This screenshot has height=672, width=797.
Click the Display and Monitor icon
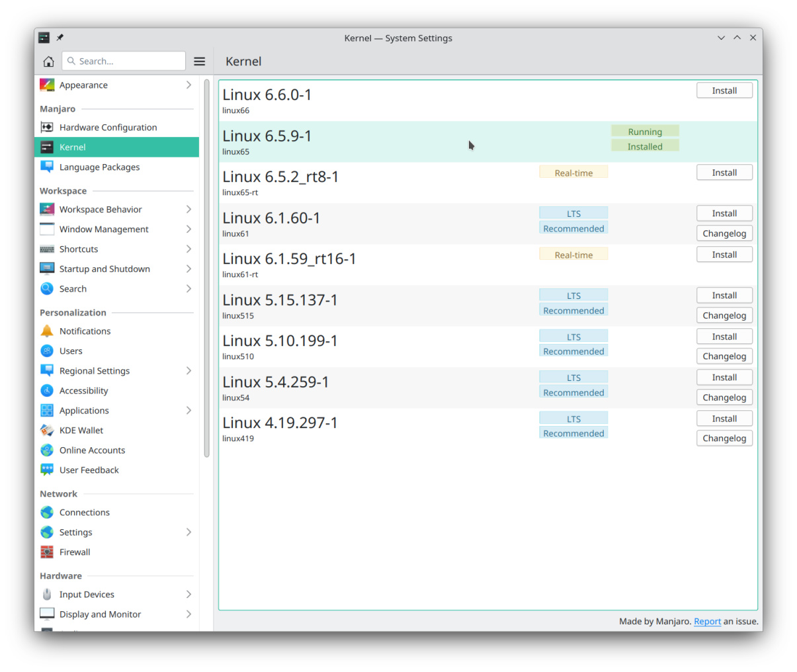47,614
